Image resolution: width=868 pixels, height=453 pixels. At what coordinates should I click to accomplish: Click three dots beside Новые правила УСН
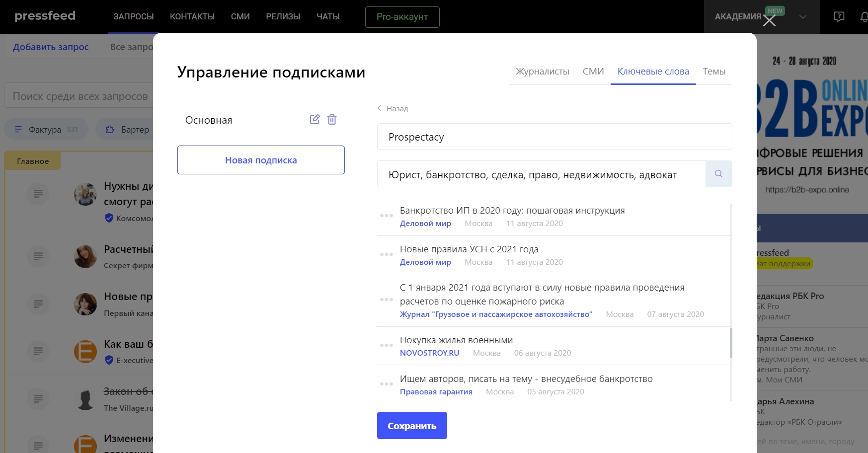point(387,254)
